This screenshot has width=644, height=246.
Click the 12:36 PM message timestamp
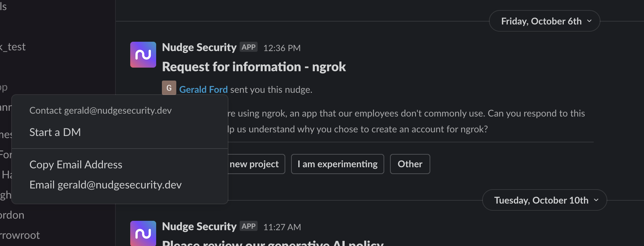click(282, 48)
